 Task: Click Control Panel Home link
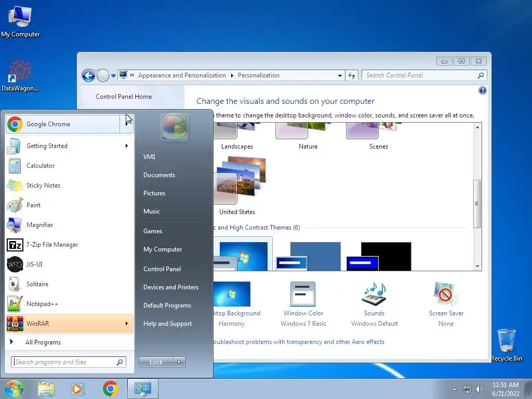(x=124, y=97)
